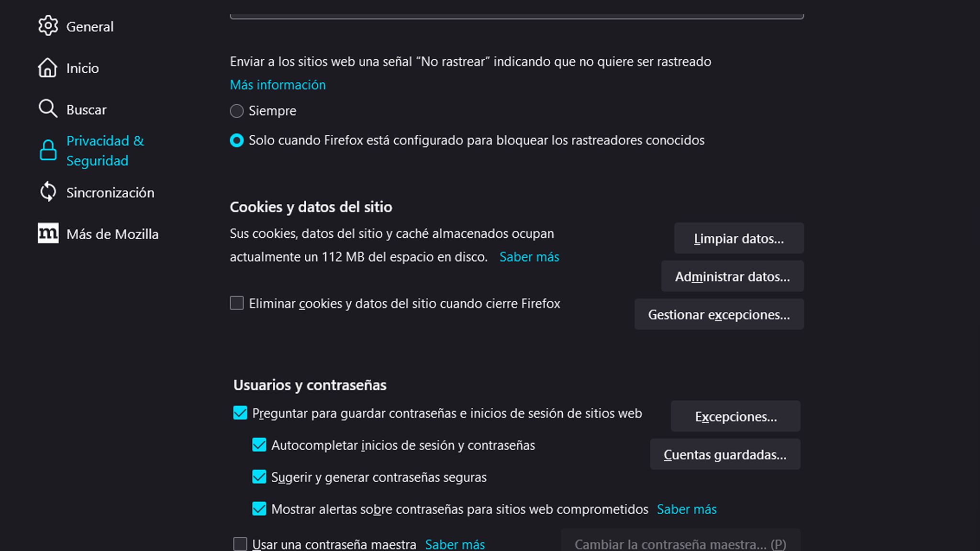Click the Sincronización sync arrows icon
Viewport: 980px width, 551px height.
tap(48, 192)
